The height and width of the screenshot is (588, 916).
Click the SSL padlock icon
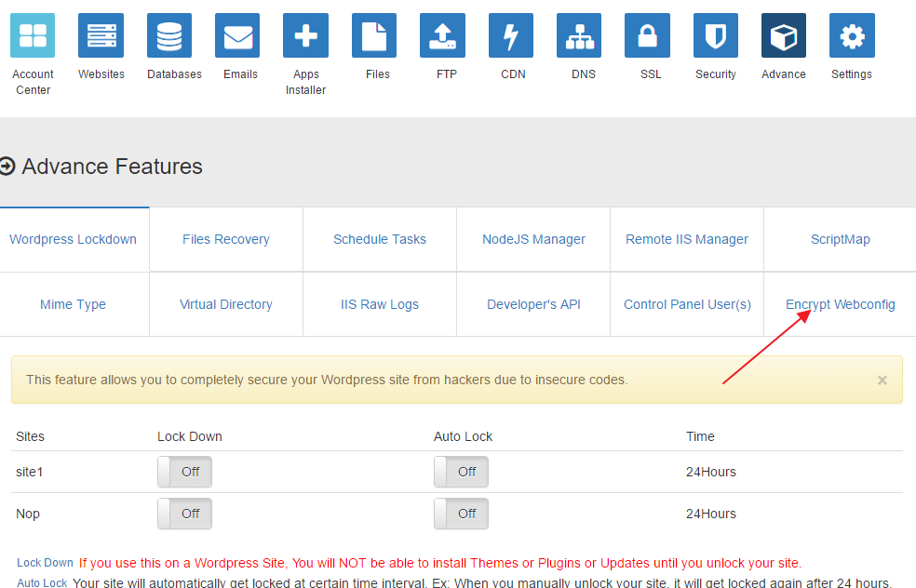pos(647,35)
